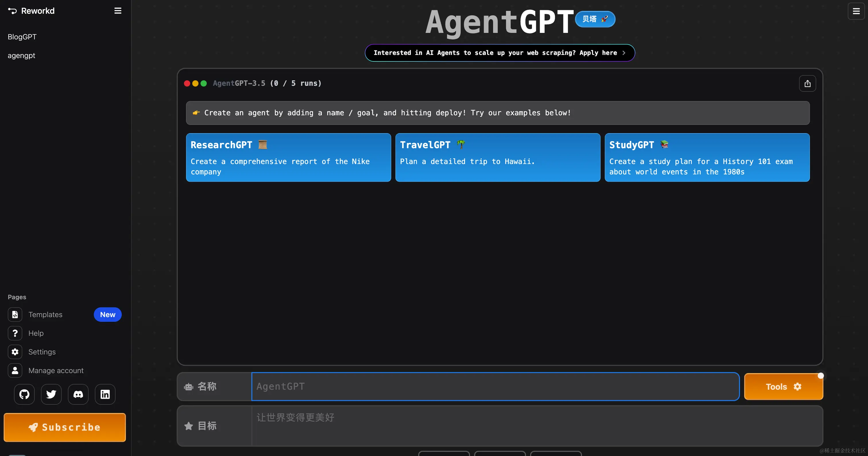This screenshot has height=456, width=868.
Task: Click the Twitter icon in the sidebar
Action: coord(51,394)
